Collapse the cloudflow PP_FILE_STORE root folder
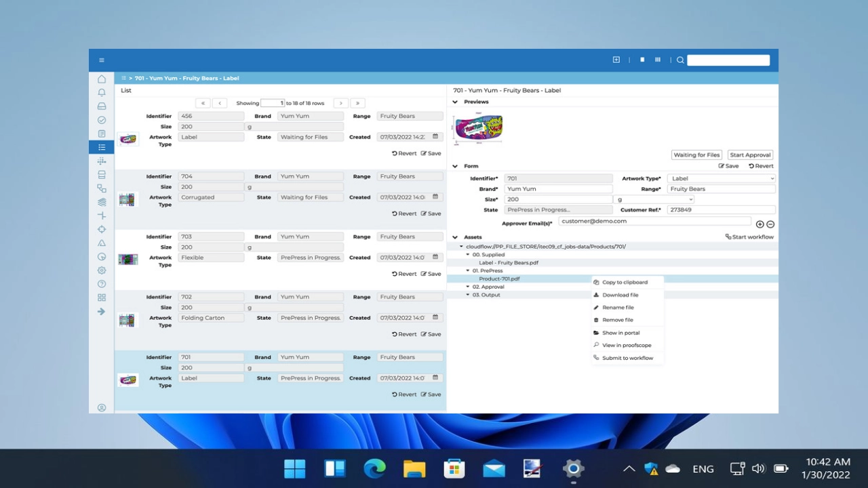This screenshot has height=488, width=868. point(462,247)
